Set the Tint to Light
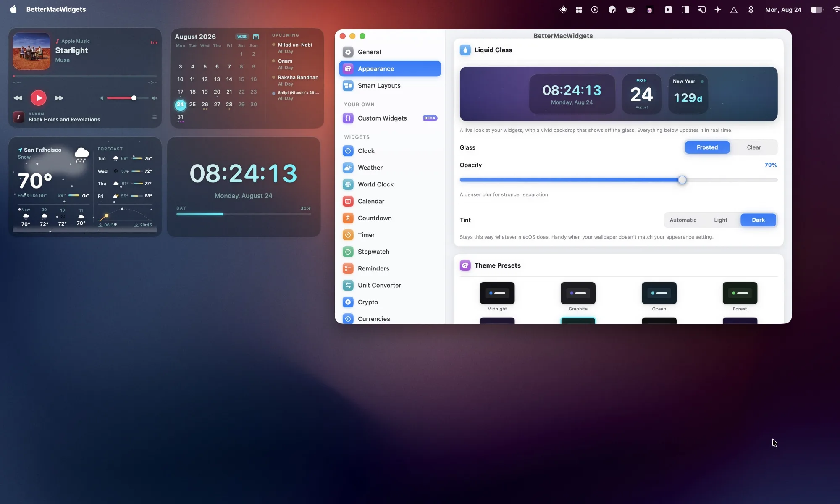840x504 pixels. [x=721, y=220]
